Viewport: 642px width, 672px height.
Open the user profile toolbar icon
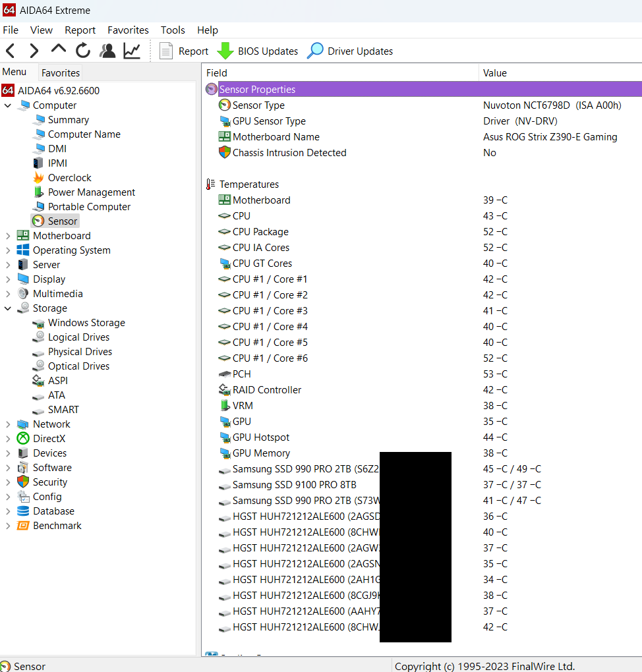tap(107, 51)
